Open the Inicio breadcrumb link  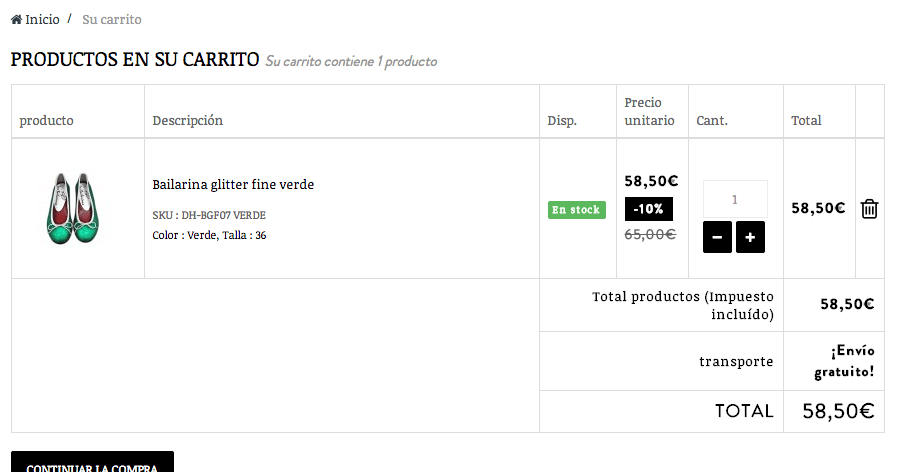(42, 20)
